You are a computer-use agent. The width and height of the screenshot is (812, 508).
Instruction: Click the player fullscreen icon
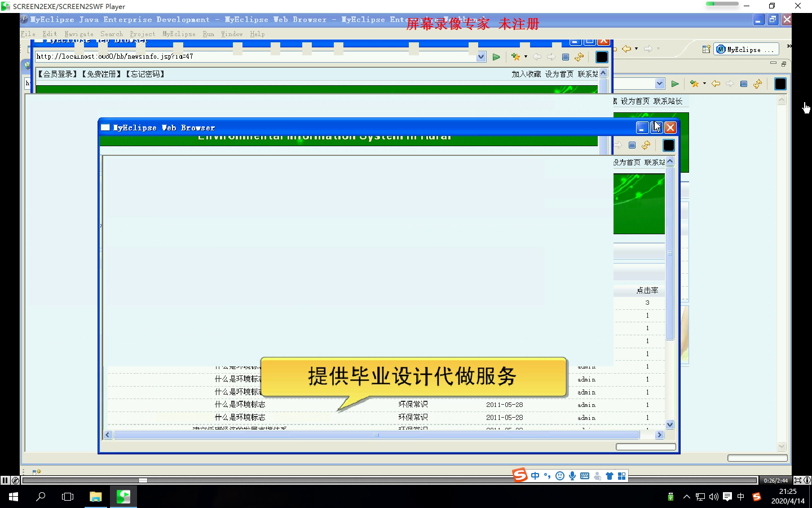(x=798, y=480)
